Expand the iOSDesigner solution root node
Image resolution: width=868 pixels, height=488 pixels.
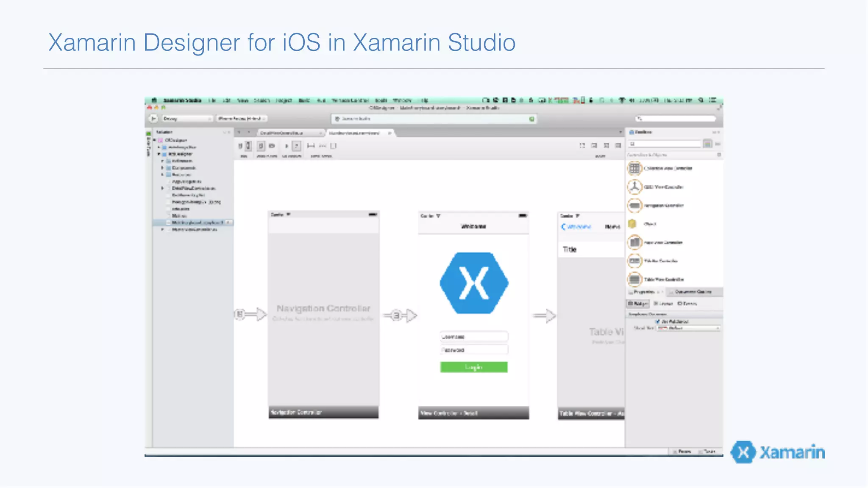(155, 140)
